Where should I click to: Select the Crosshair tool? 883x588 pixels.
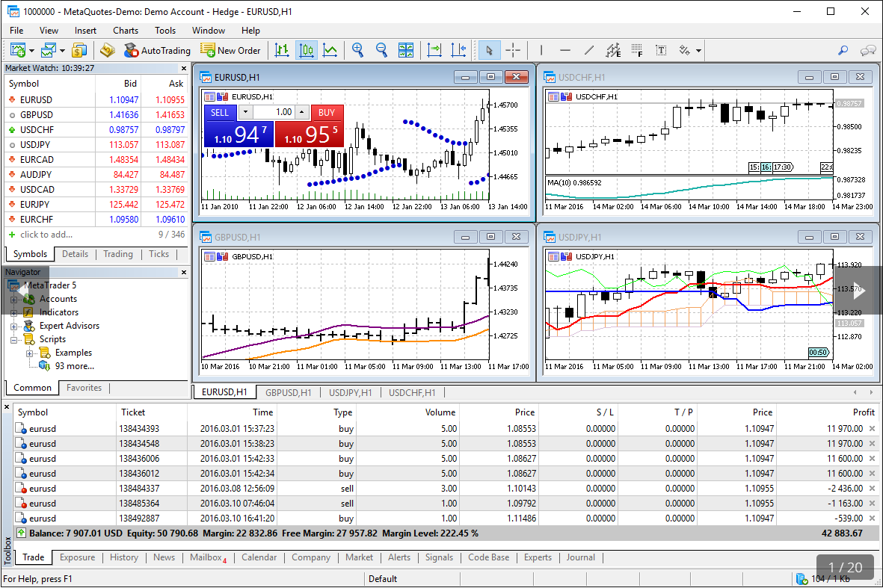(x=513, y=50)
